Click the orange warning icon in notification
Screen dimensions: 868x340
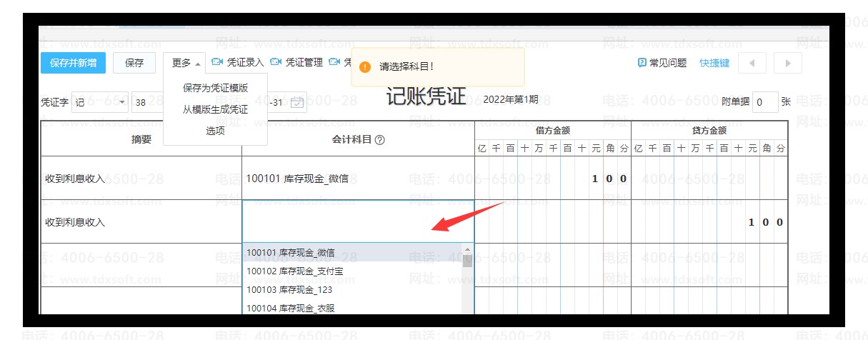pos(365,67)
